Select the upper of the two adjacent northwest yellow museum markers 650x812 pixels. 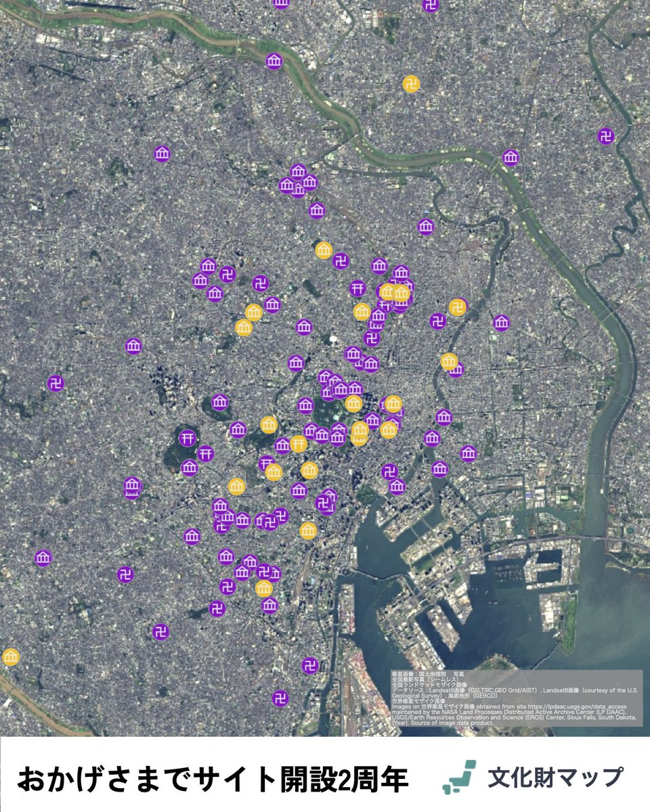pyautogui.click(x=253, y=312)
